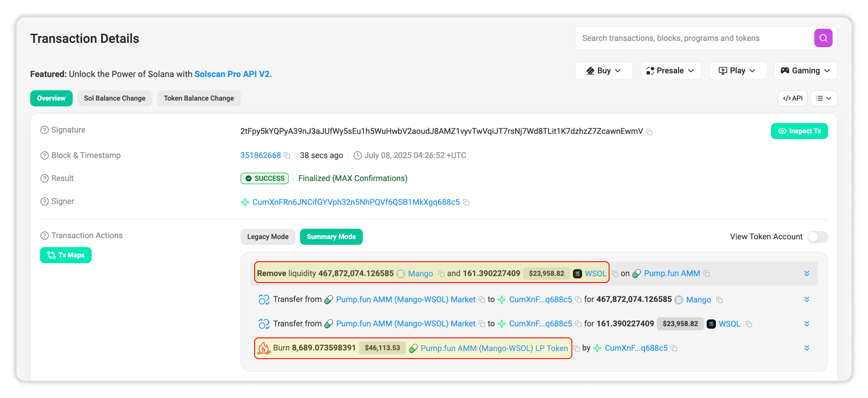This screenshot has width=868, height=398.
Task: Expand the Burn action row details
Action: coord(807,348)
